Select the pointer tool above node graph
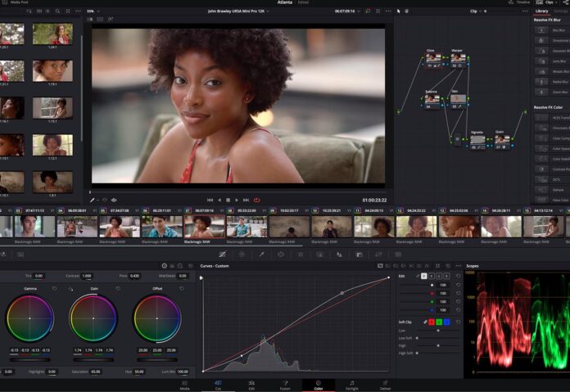The image size is (570, 392). point(398,11)
